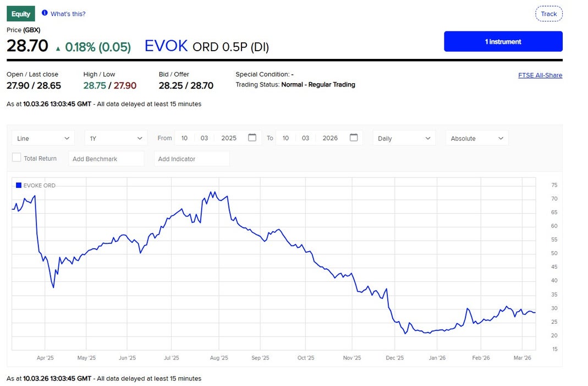
Task: Open the To date calendar picker
Action: click(x=354, y=138)
